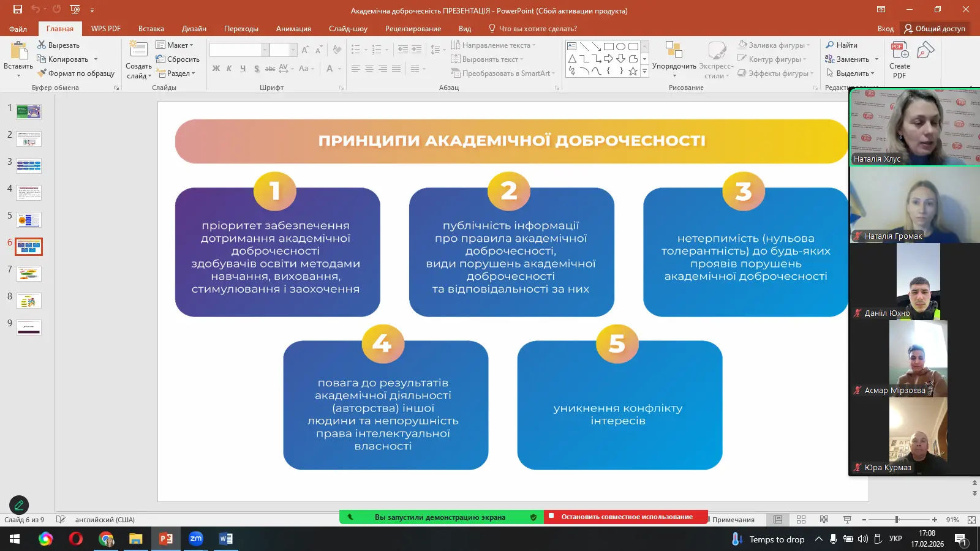
Task: Click the Create PDF icon
Action: [x=899, y=50]
